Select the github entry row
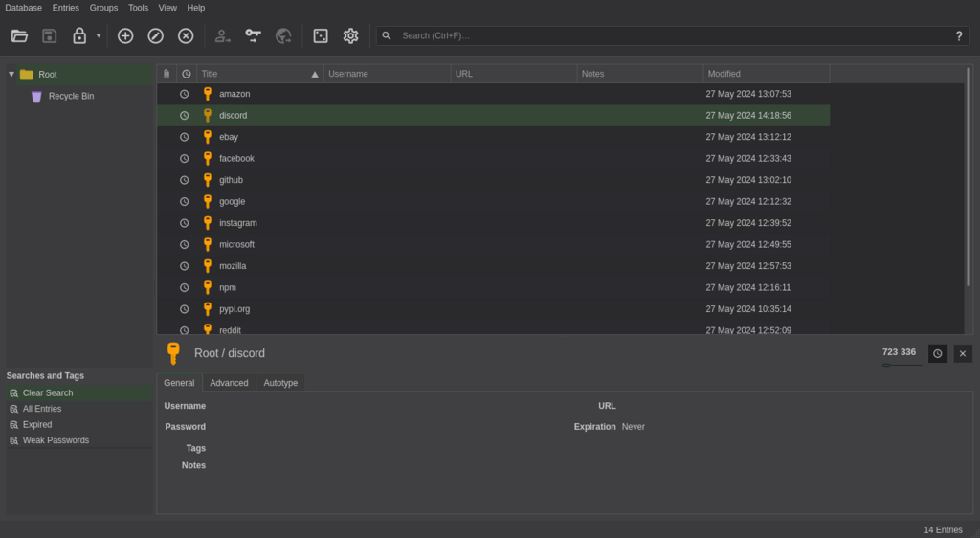Viewport: 980px width, 538px height. tap(493, 180)
